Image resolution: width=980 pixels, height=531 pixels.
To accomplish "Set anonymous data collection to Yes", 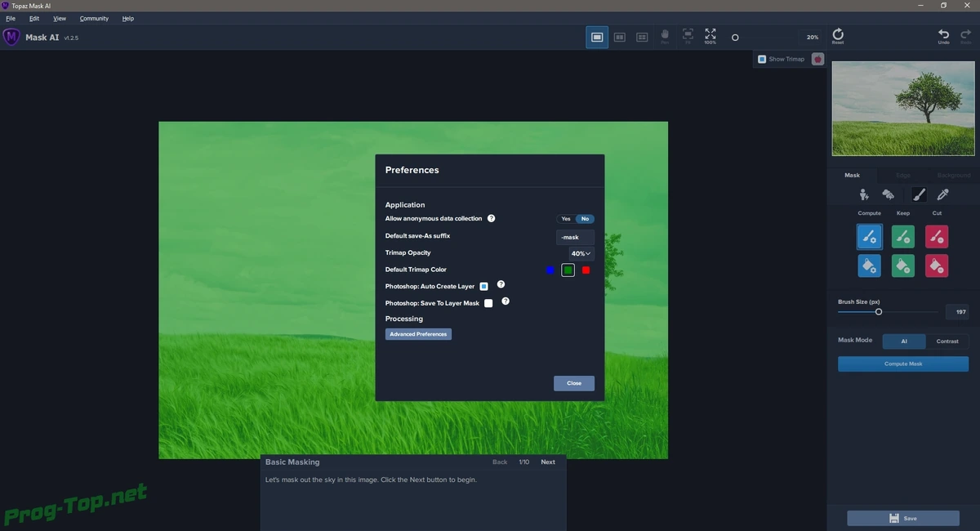I will [x=566, y=219].
